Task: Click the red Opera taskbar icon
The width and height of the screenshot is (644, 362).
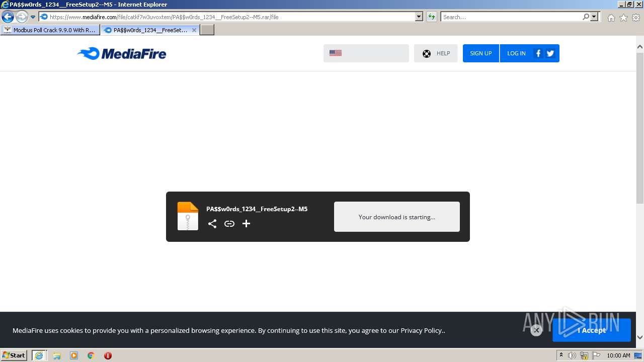Action: (108, 355)
